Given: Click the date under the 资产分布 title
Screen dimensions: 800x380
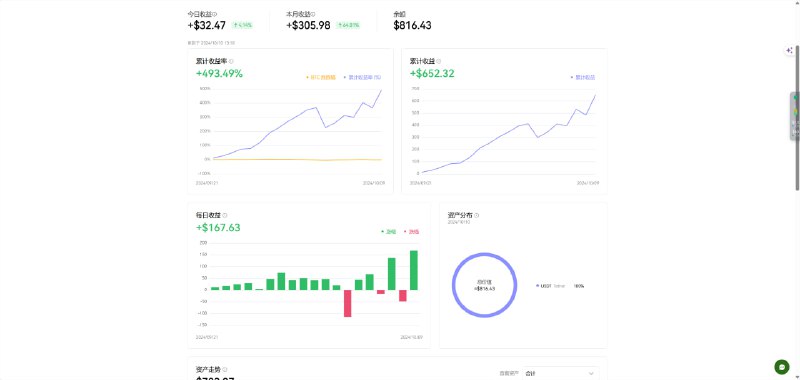Looking at the screenshot, I should [458, 222].
